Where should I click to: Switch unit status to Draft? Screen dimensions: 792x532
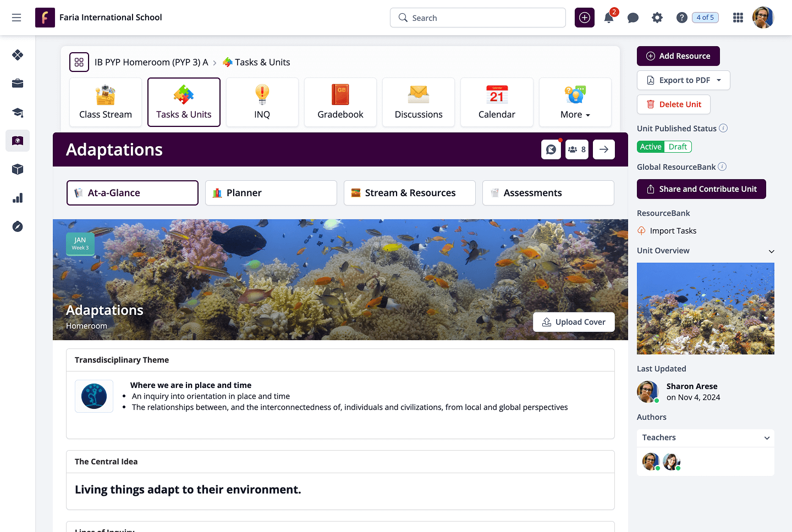click(x=678, y=147)
